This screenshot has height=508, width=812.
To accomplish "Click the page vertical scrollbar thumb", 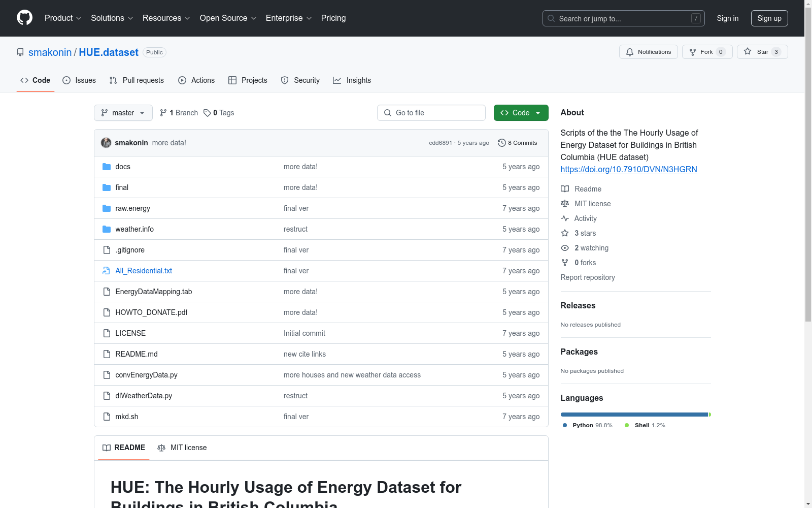I will 808,165.
